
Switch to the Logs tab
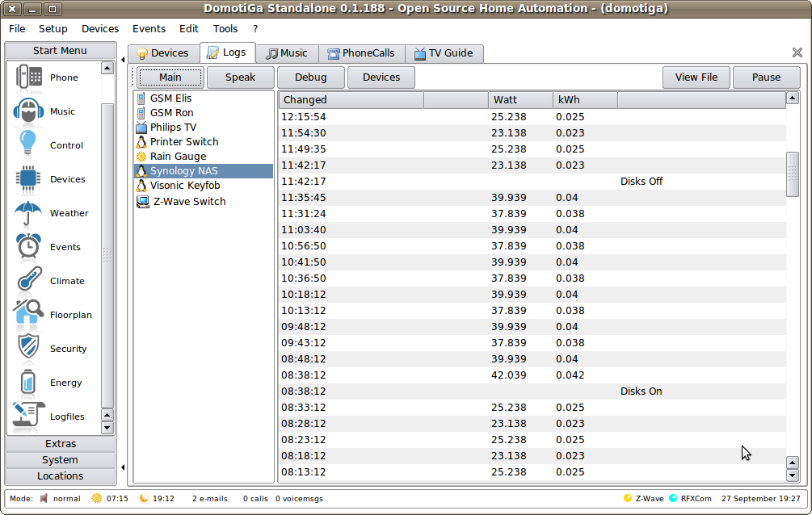(x=227, y=52)
